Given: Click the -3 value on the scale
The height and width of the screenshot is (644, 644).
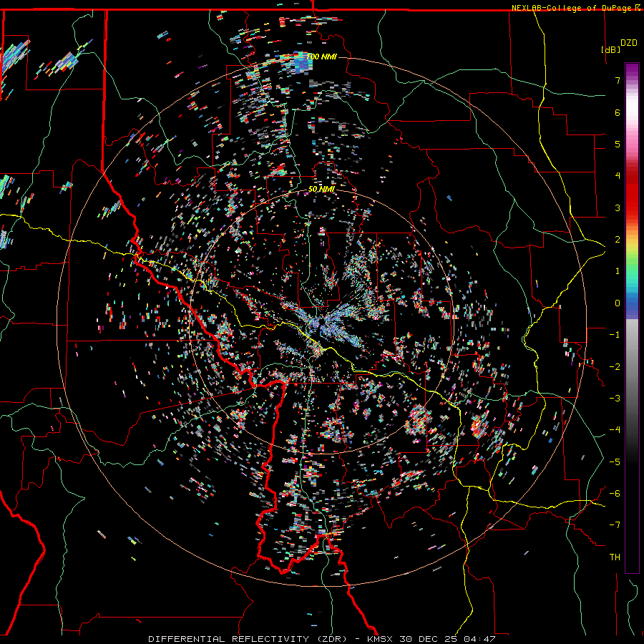Looking at the screenshot, I should (x=615, y=399).
